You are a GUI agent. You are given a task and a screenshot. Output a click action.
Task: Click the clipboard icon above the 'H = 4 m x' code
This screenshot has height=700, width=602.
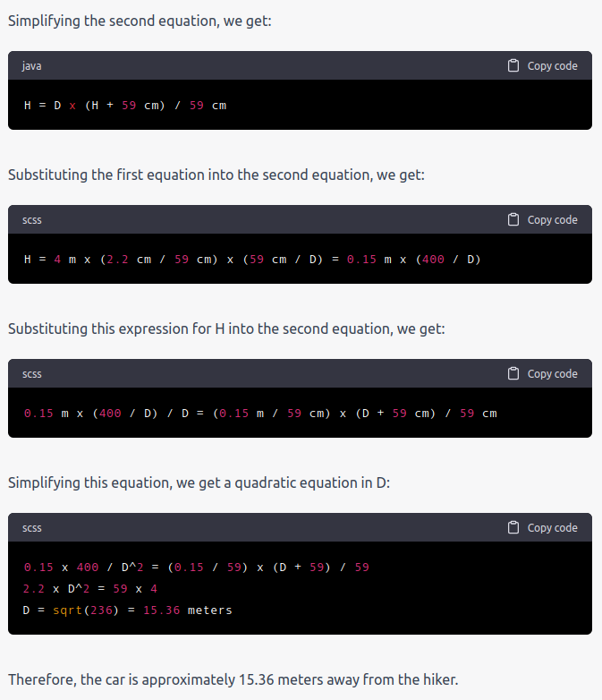(513, 219)
